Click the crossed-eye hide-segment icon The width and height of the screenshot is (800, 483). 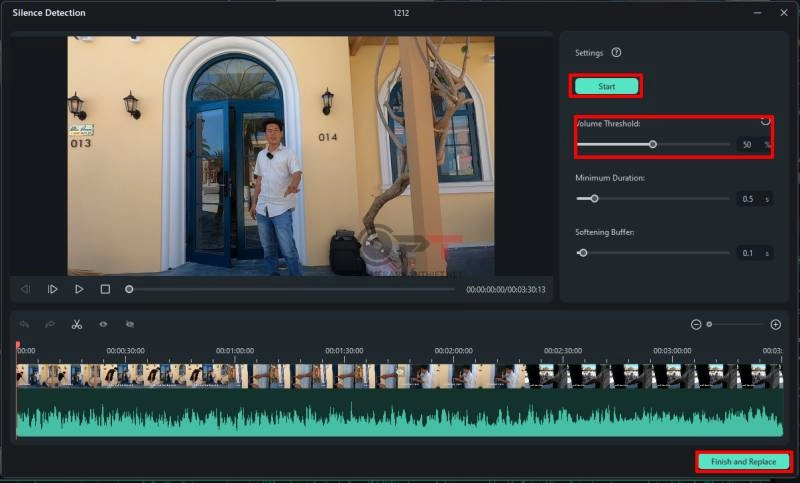tap(130, 324)
